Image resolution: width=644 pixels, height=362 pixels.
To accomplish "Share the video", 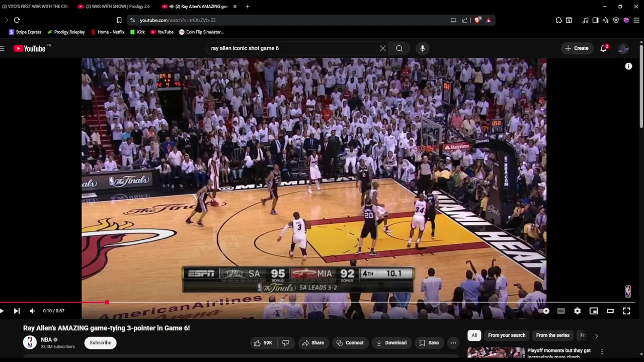I will click(312, 343).
